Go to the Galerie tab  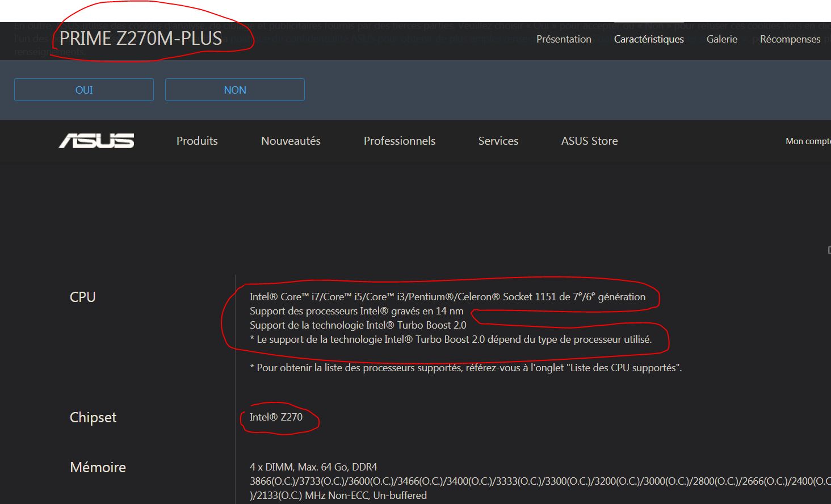coord(722,39)
